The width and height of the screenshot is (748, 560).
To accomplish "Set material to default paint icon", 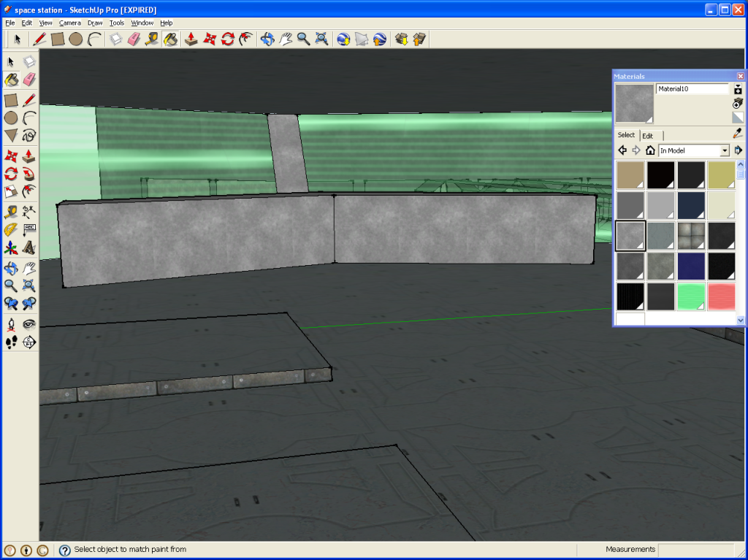I will [x=738, y=118].
